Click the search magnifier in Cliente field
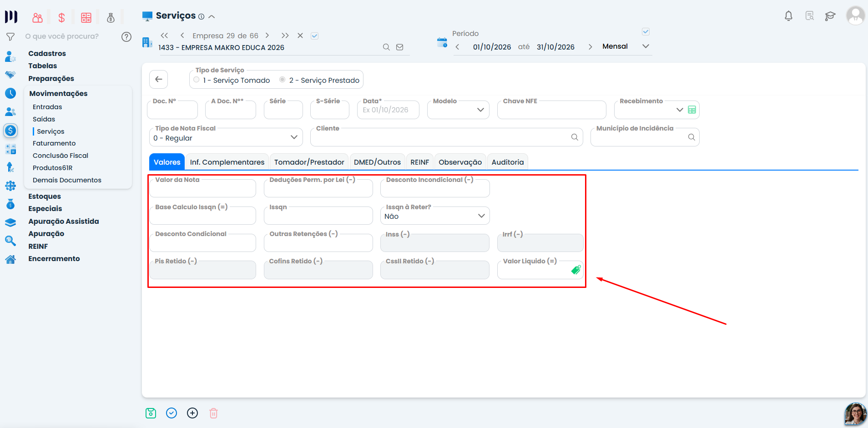The width and height of the screenshot is (868, 428). point(575,137)
